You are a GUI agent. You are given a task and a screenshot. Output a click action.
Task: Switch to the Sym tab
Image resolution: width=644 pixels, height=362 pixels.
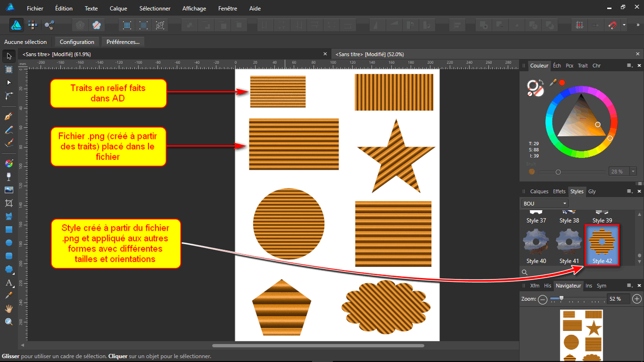(x=601, y=286)
